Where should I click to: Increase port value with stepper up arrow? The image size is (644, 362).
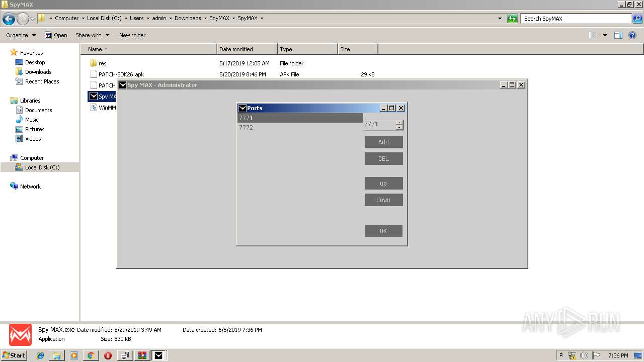coord(399,122)
